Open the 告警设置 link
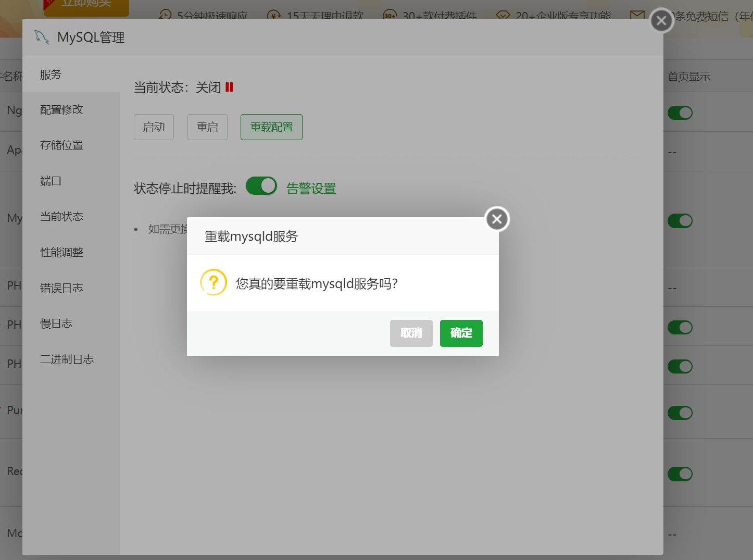The height and width of the screenshot is (560, 753). point(311,189)
